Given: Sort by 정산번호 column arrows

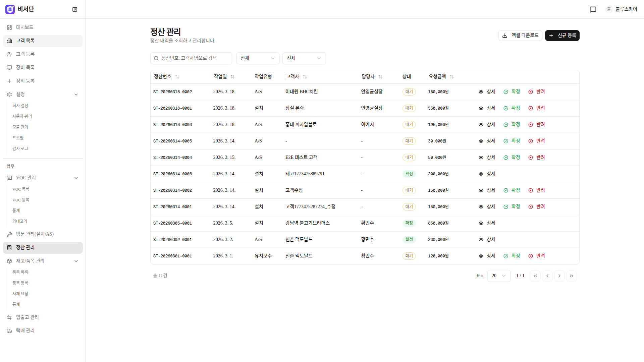Looking at the screenshot, I should 177,77.
